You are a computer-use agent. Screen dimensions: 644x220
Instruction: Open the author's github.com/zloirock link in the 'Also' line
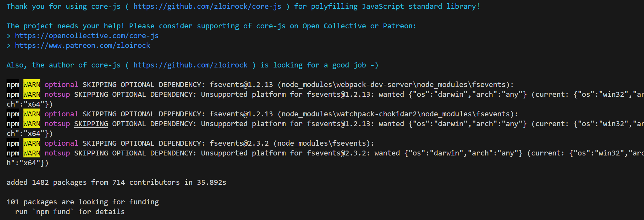(x=190, y=65)
